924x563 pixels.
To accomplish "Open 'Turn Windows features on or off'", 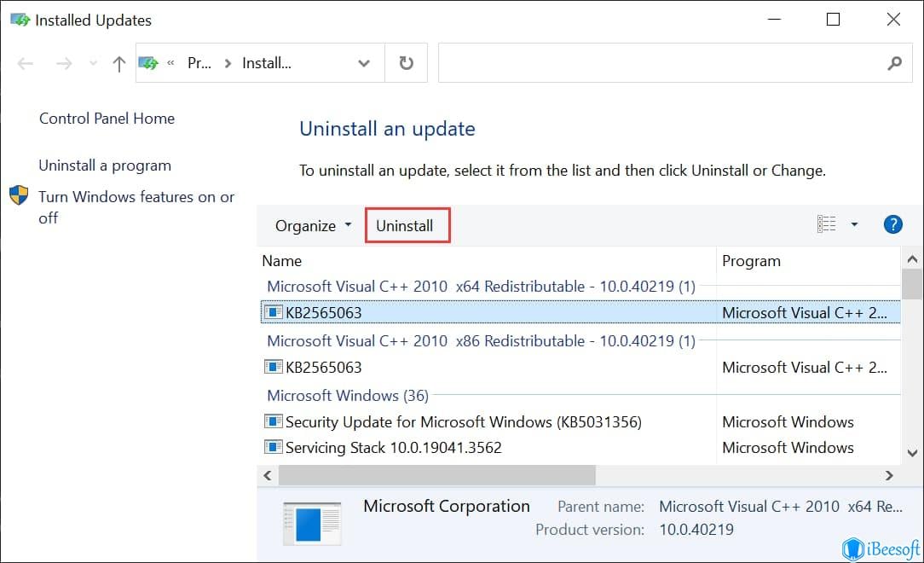I will pos(136,207).
